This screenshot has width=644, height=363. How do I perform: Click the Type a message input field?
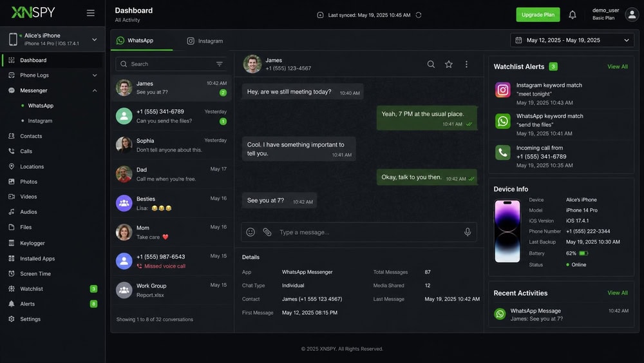point(359,232)
